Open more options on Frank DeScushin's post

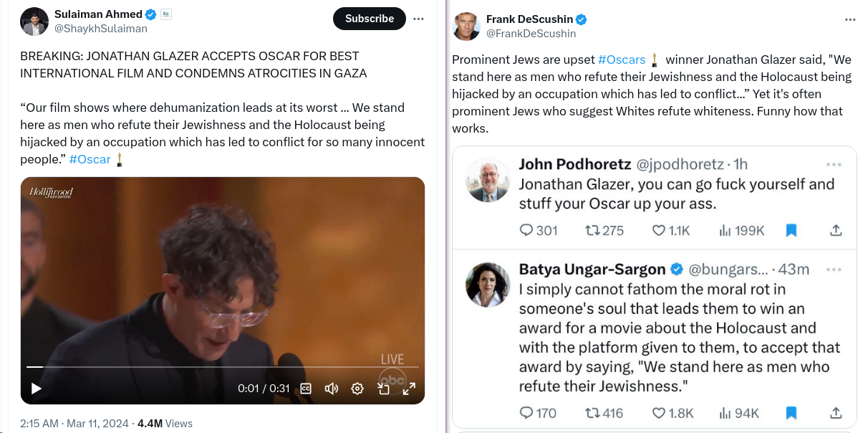(850, 19)
